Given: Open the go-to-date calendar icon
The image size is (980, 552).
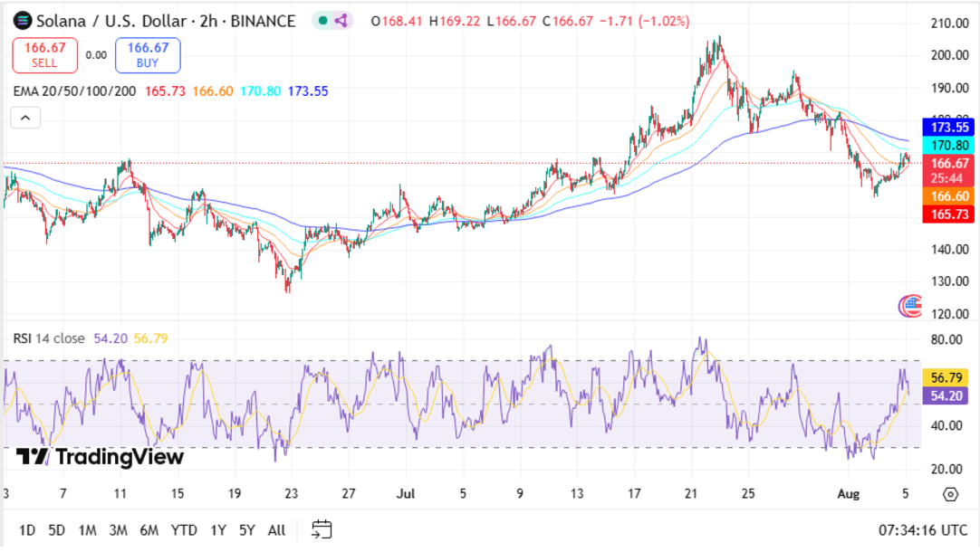Looking at the screenshot, I should 322,529.
